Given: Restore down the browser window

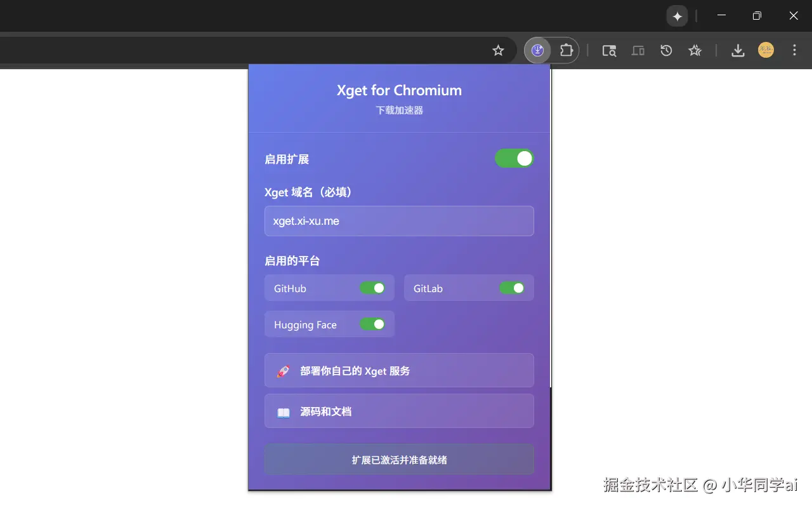Looking at the screenshot, I should click(757, 16).
